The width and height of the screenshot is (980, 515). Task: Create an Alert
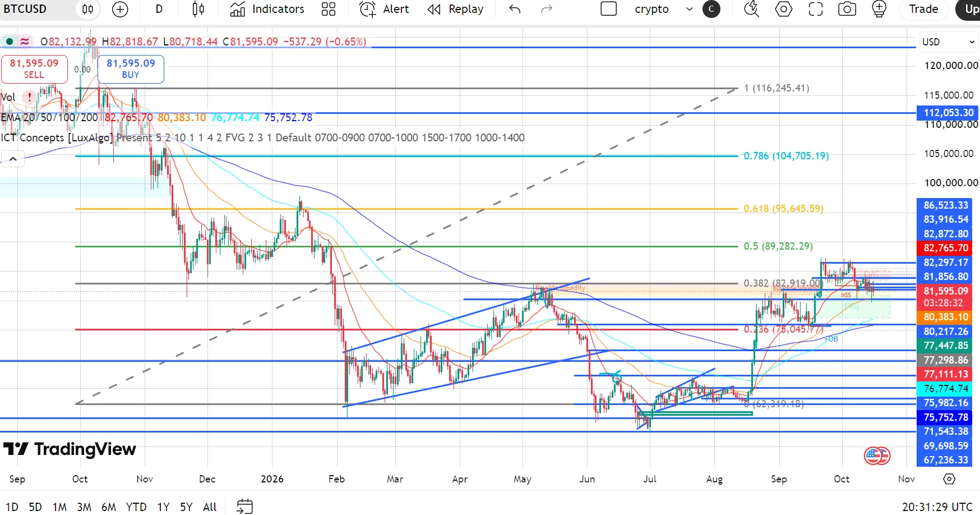click(x=384, y=9)
